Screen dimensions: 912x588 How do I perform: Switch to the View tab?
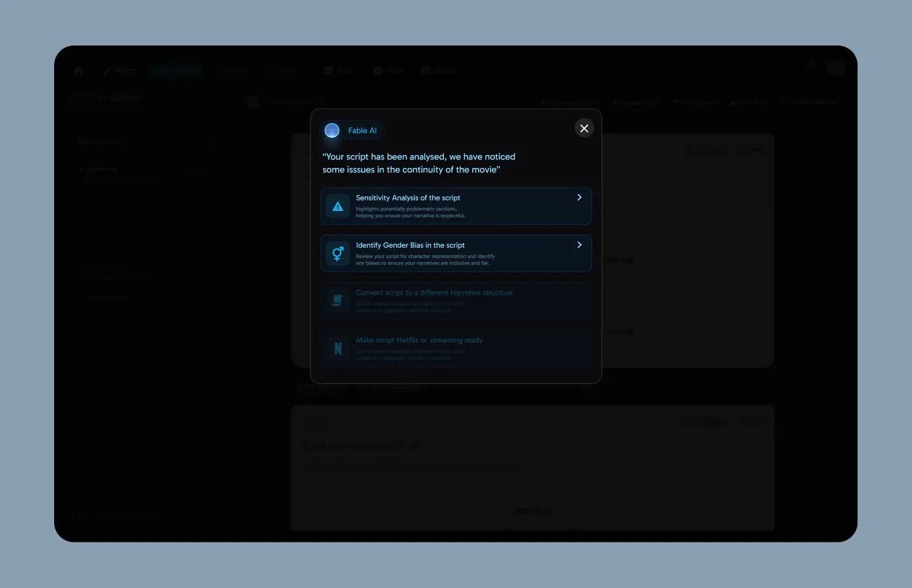point(389,71)
